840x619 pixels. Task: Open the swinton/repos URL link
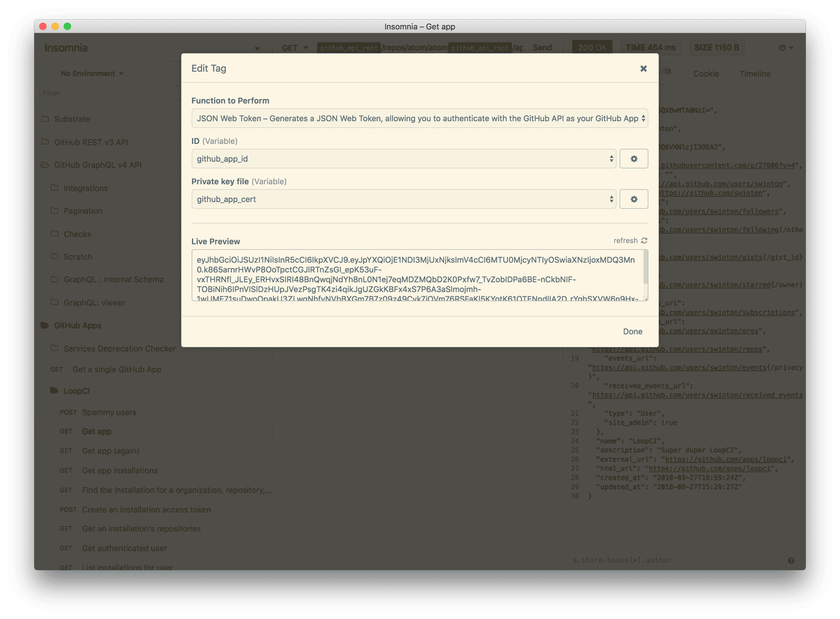click(x=677, y=349)
